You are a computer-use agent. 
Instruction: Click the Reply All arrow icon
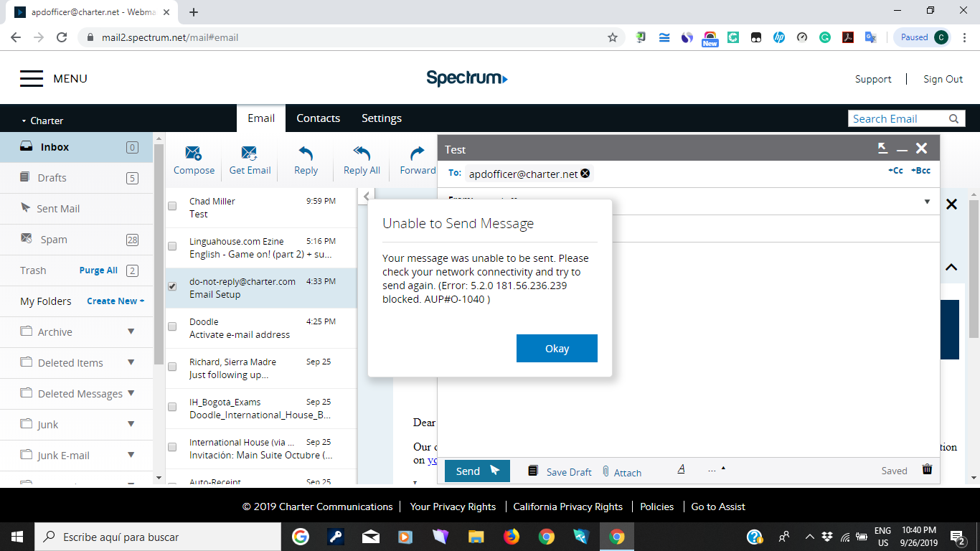(x=362, y=153)
